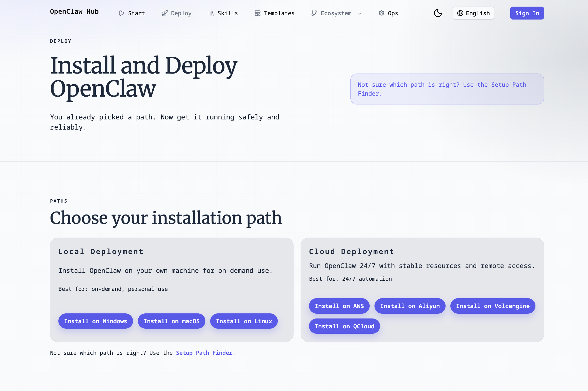Open the Setup Path Finder link
The image size is (588, 391).
tap(204, 353)
